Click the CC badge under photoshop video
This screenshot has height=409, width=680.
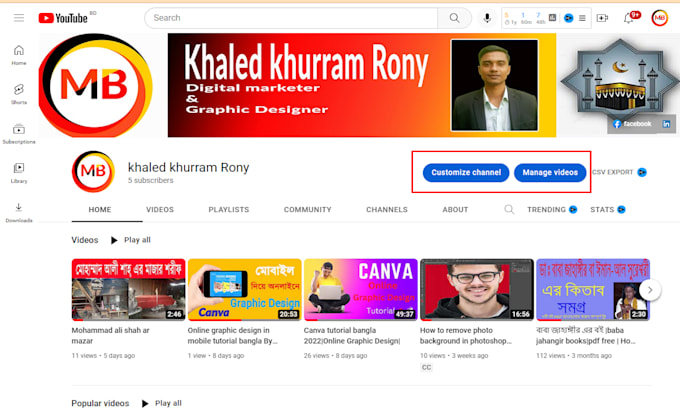tap(426, 367)
